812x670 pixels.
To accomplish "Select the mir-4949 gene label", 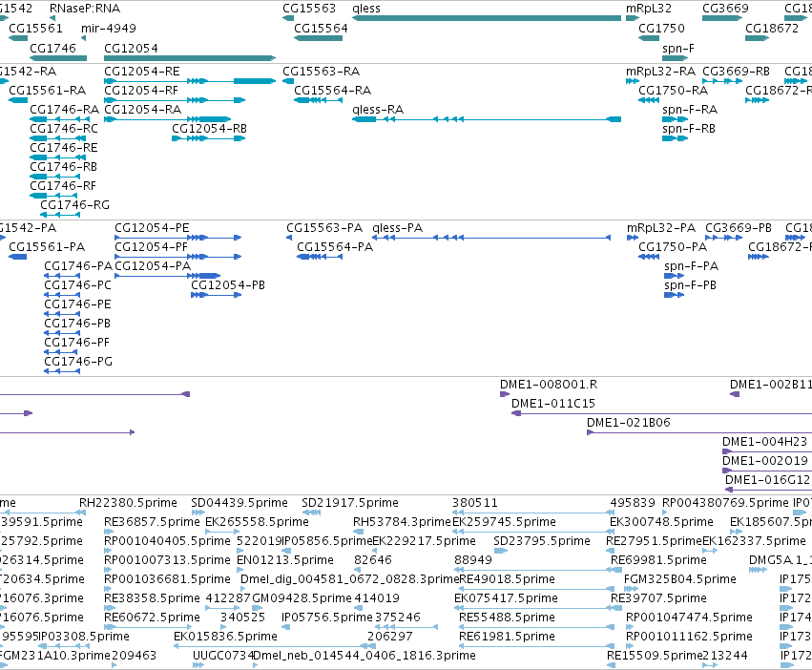I will pyautogui.click(x=109, y=29).
